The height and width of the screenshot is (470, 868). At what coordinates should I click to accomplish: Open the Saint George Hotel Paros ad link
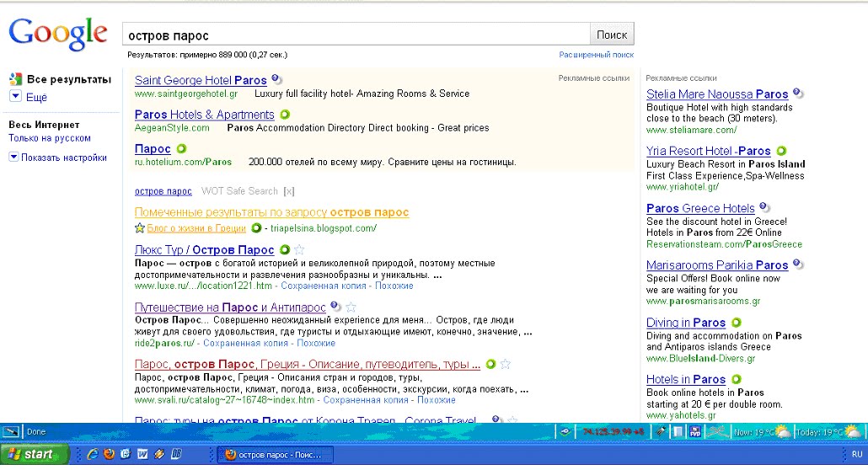201,80
